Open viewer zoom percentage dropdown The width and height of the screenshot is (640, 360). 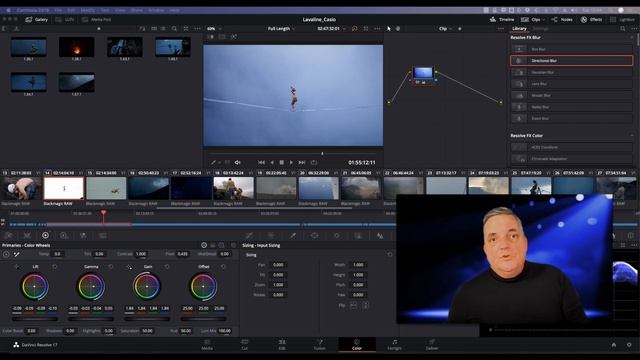[x=214, y=29]
